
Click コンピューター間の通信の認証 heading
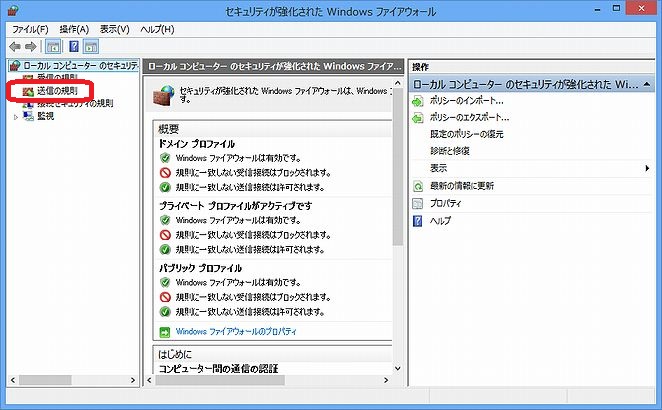tap(218, 369)
